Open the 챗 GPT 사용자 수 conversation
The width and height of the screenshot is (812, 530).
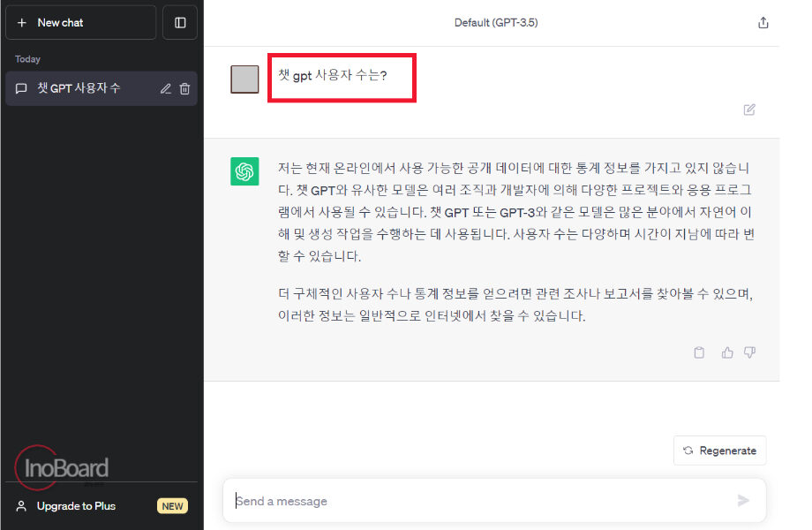(101, 88)
